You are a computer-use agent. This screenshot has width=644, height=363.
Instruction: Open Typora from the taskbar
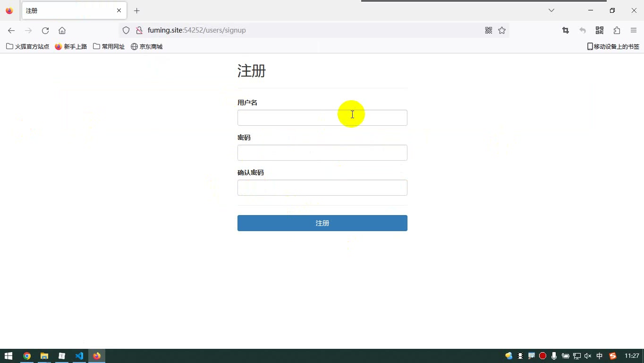62,356
